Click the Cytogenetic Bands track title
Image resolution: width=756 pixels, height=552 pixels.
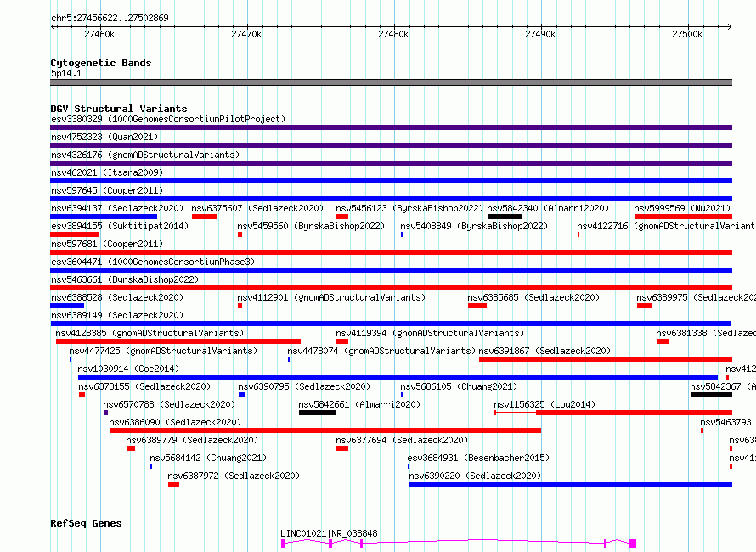(x=101, y=63)
